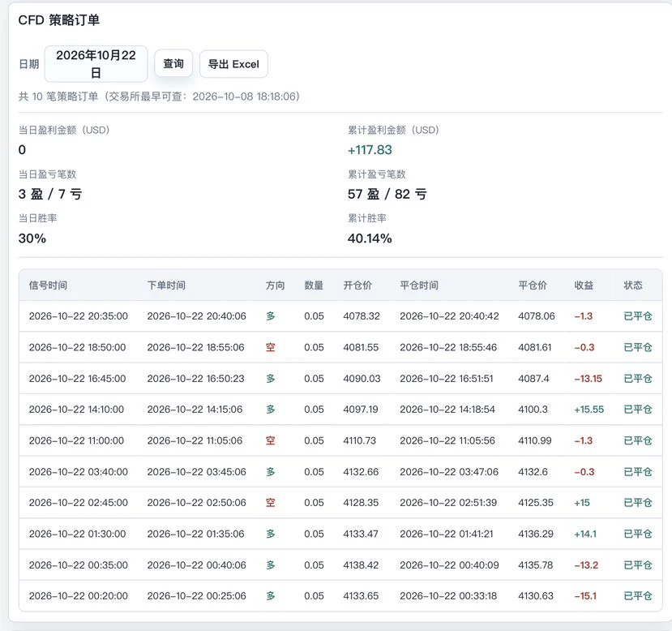
Task: Click order time 2026-10-22 18:55:06
Action: (x=196, y=347)
